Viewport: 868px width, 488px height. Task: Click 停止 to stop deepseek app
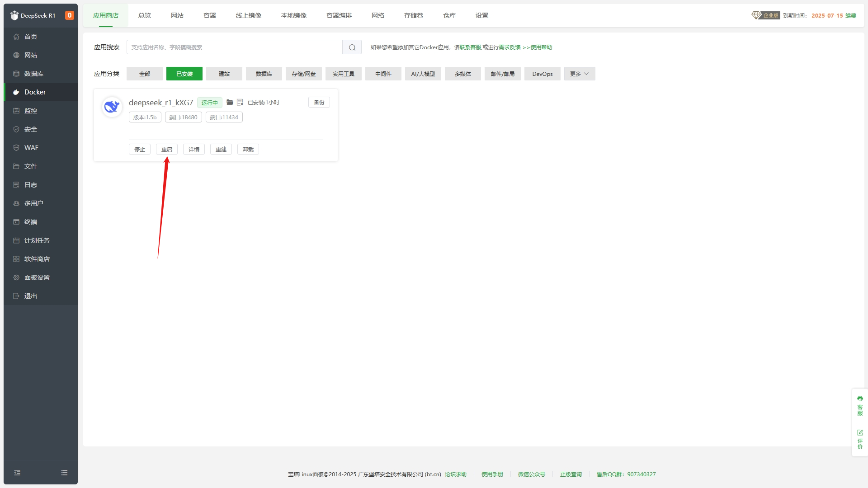pyautogui.click(x=140, y=150)
